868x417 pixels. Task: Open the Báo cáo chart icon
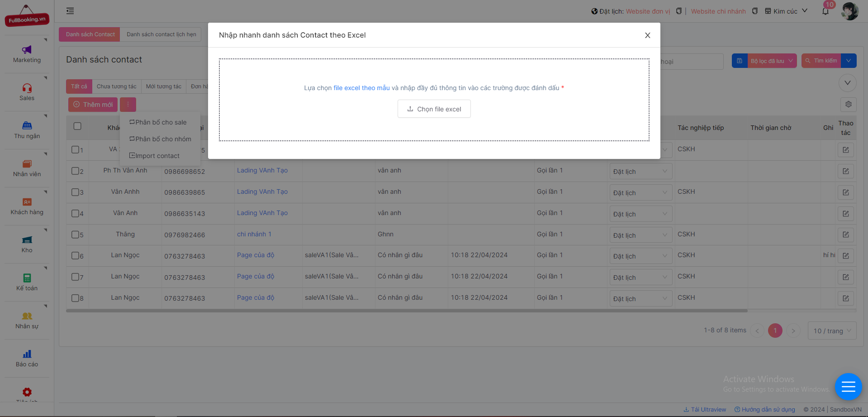coord(27,354)
